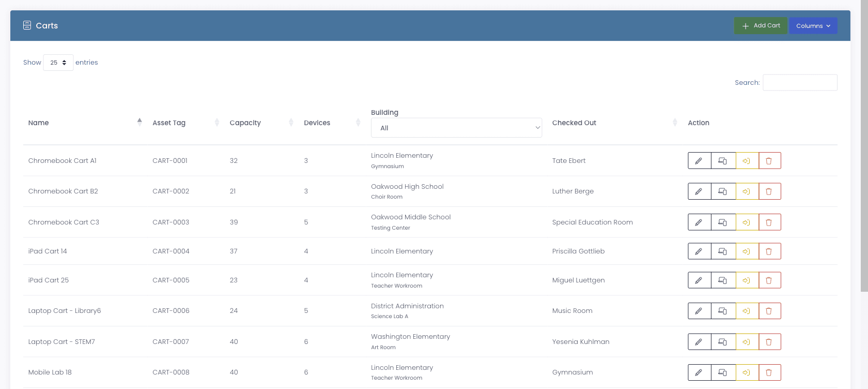Open the Building filter dropdown
Image resolution: width=868 pixels, height=389 pixels.
(x=456, y=128)
